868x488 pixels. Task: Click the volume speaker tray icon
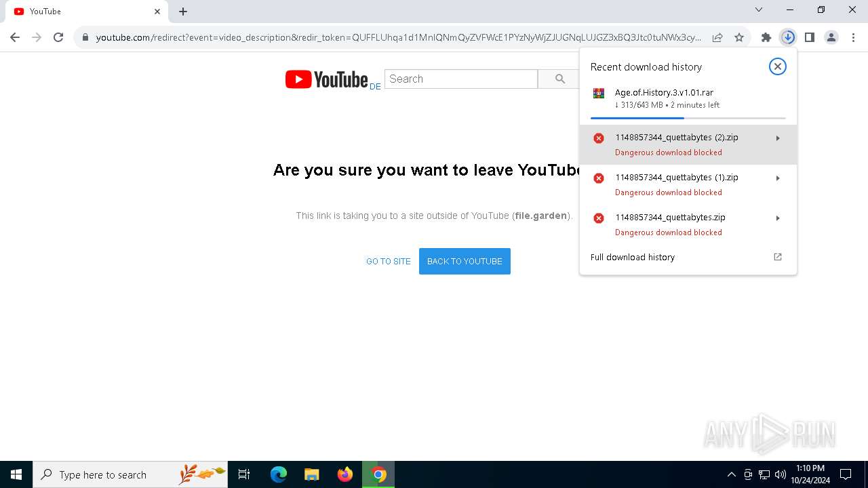[781, 474]
